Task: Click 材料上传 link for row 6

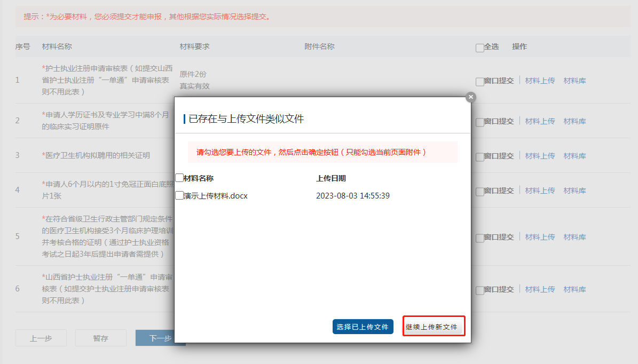Action: pos(540,289)
